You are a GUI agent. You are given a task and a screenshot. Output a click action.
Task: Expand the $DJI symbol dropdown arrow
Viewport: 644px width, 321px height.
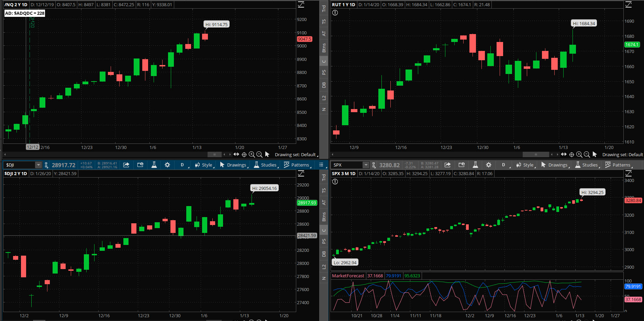tap(38, 165)
